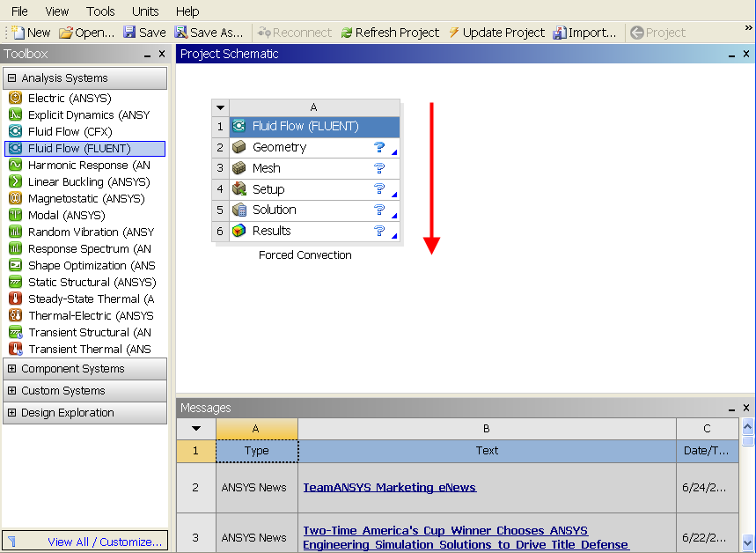Select Fluid Flow (FLUENT) toolbox icon
Viewport: 756px width, 553px height.
16,148
